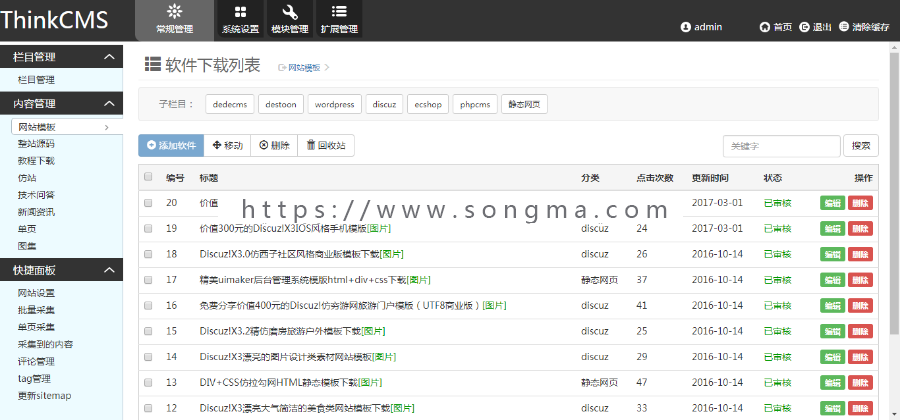The image size is (900, 420).
Task: Open 系统设置 grid icon tab
Action: click(x=240, y=20)
